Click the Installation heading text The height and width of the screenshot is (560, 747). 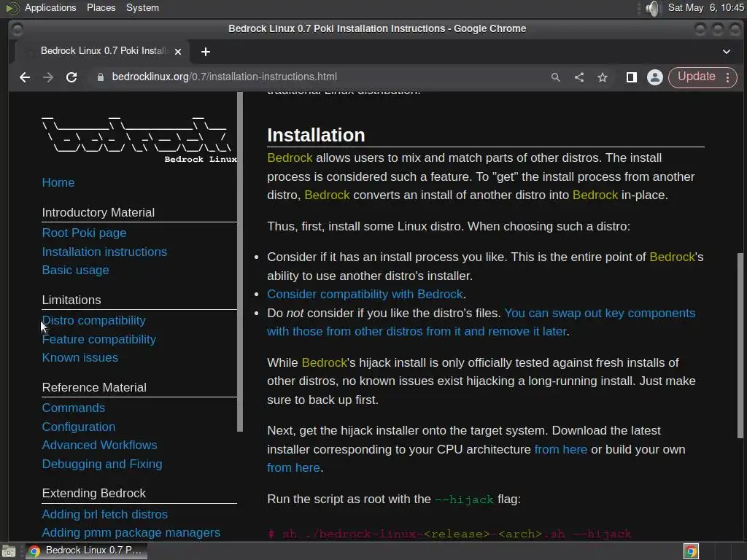pos(316,135)
